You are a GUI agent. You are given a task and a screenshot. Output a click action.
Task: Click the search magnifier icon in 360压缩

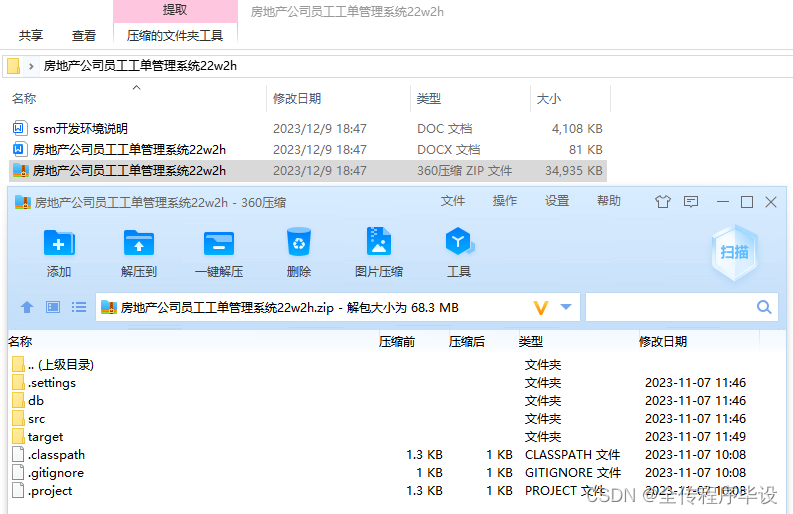[764, 307]
